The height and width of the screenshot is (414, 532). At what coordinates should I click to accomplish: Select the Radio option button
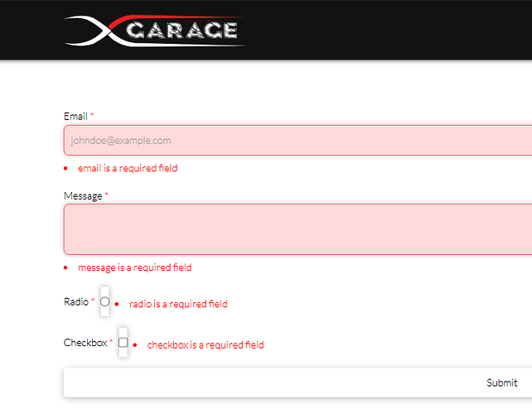coord(105,301)
